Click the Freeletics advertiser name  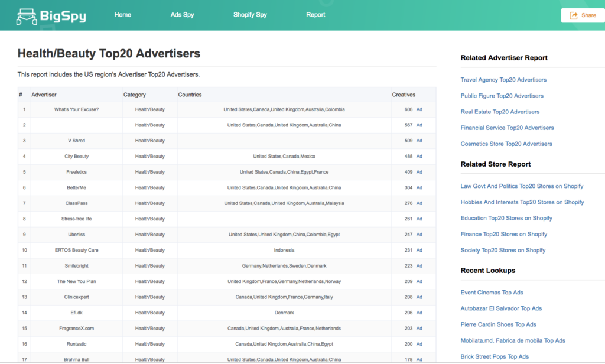(x=76, y=172)
